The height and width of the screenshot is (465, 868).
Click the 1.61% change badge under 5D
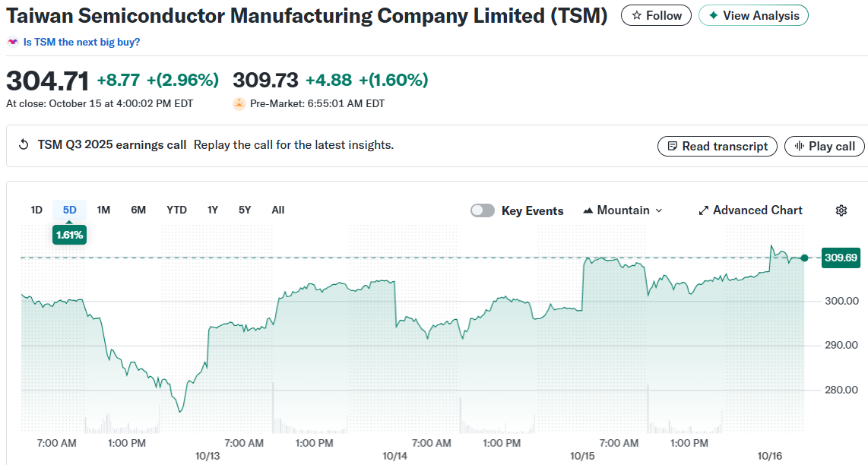(69, 236)
